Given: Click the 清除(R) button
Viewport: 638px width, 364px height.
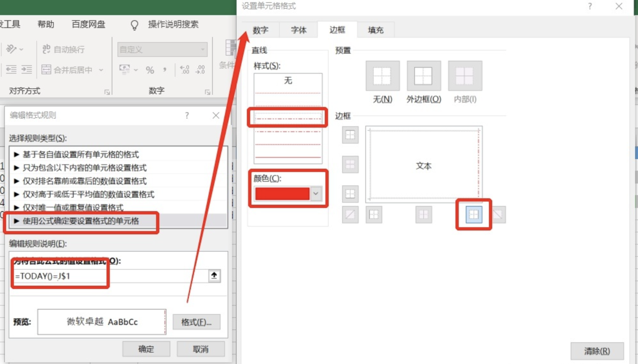Looking at the screenshot, I should point(597,351).
